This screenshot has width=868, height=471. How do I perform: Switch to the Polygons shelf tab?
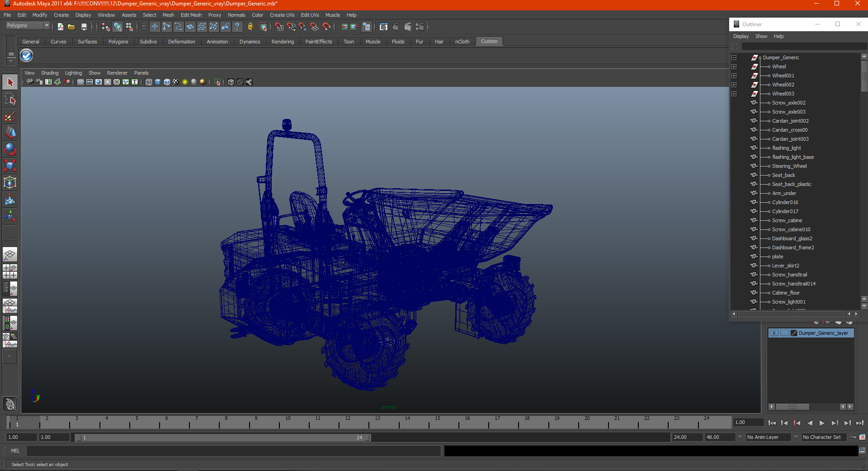pos(118,42)
